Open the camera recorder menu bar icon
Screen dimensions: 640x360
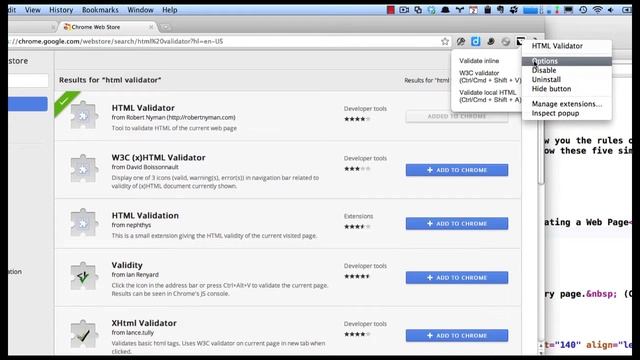coord(404,10)
